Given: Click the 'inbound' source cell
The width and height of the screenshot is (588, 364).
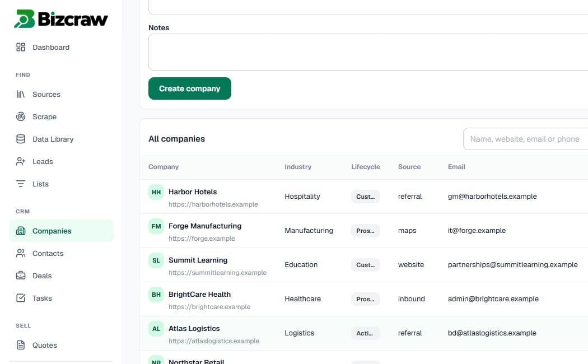Looking at the screenshot, I should pos(412,299).
